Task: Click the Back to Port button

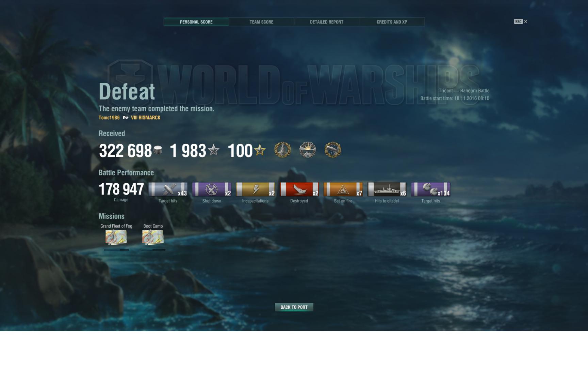Action: point(294,307)
